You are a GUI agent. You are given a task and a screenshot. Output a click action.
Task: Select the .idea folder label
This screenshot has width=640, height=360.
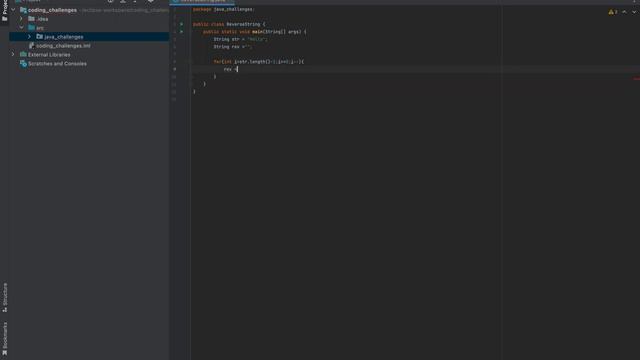tap(42, 19)
